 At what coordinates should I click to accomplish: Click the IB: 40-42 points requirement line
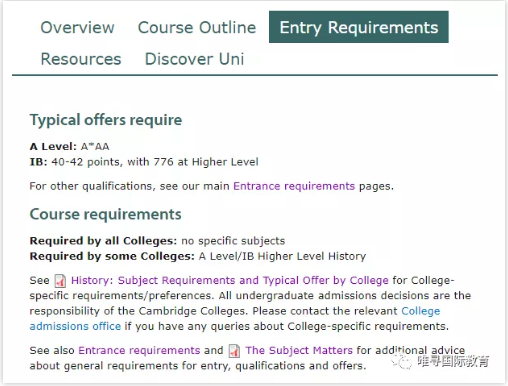click(144, 162)
